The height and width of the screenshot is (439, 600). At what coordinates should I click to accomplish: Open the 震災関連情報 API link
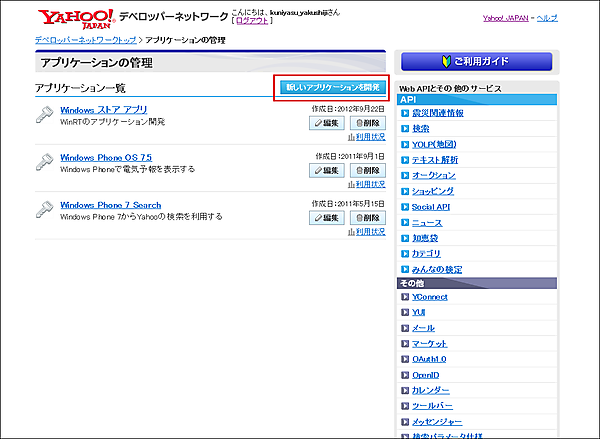(438, 113)
